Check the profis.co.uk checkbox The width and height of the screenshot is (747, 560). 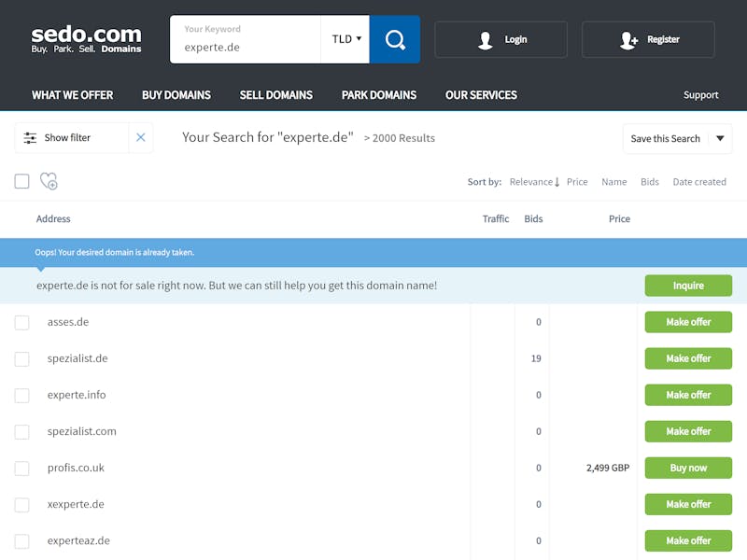pyautogui.click(x=21, y=469)
